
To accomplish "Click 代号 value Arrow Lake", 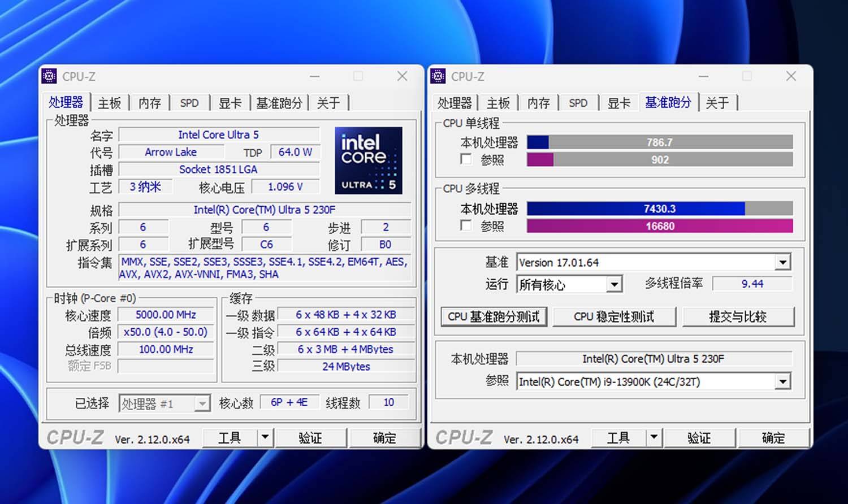I will point(171,152).
